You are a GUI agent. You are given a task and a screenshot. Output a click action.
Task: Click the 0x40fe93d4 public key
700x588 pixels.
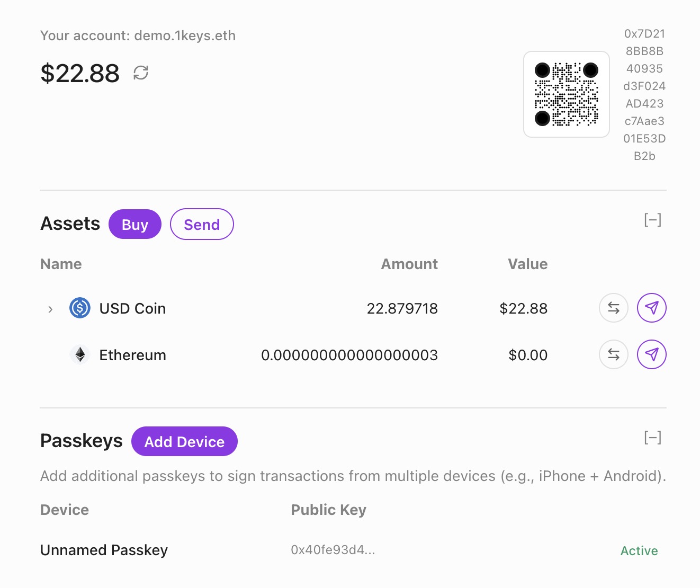(x=333, y=550)
